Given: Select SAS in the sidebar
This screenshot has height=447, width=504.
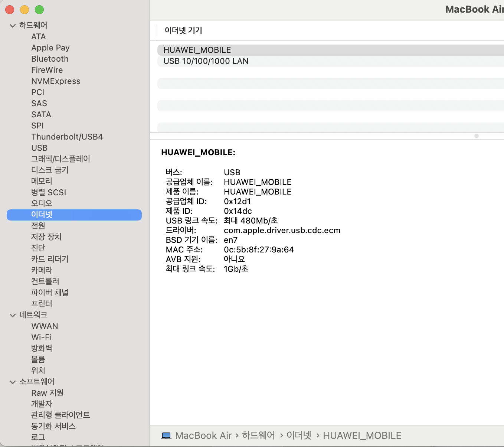Looking at the screenshot, I should point(39,104).
